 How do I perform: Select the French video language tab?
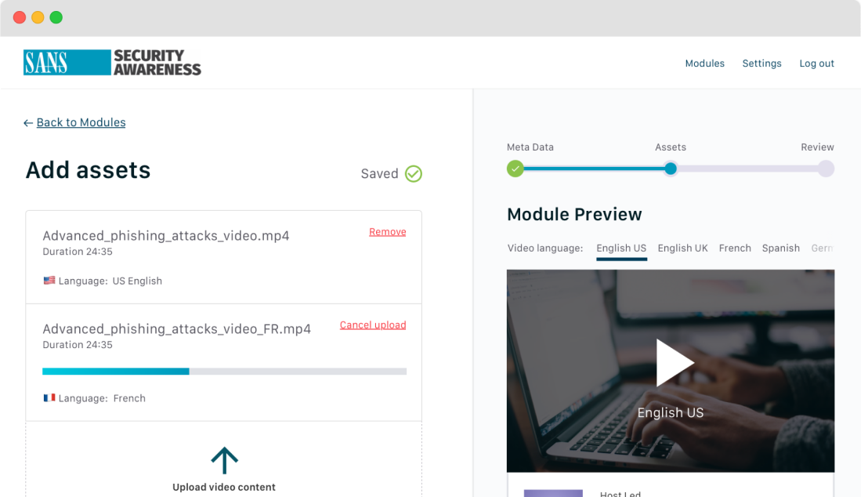click(735, 248)
